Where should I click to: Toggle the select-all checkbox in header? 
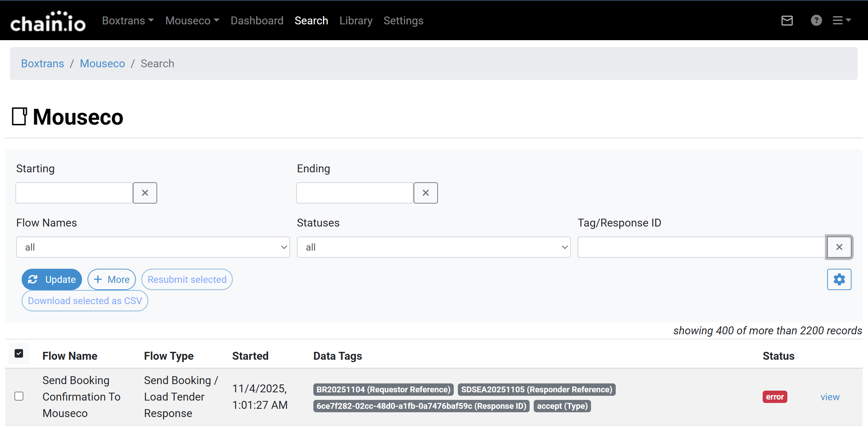point(19,354)
